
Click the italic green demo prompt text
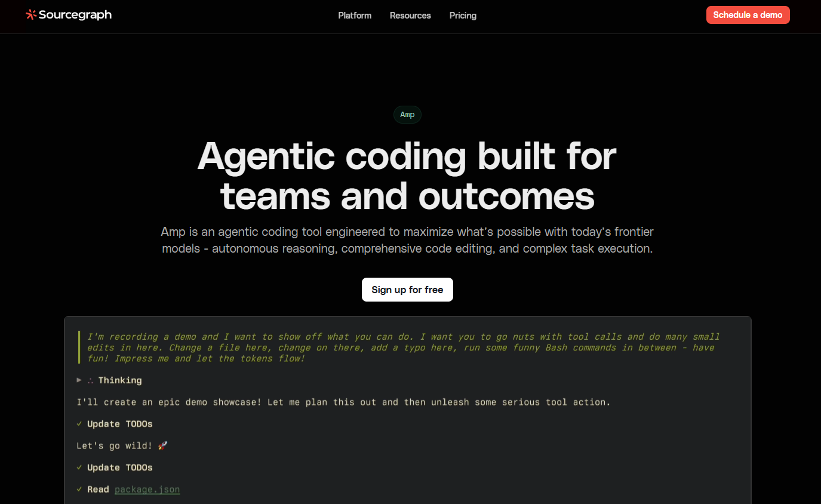click(x=400, y=348)
